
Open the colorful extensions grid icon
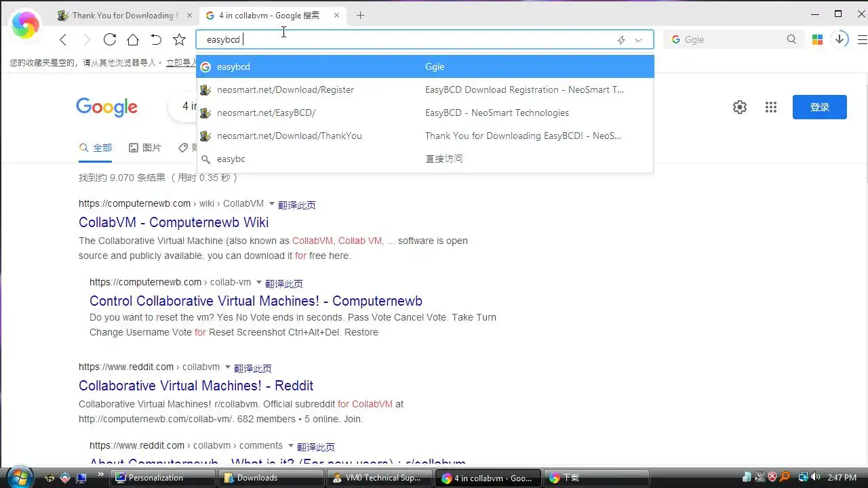(x=817, y=40)
